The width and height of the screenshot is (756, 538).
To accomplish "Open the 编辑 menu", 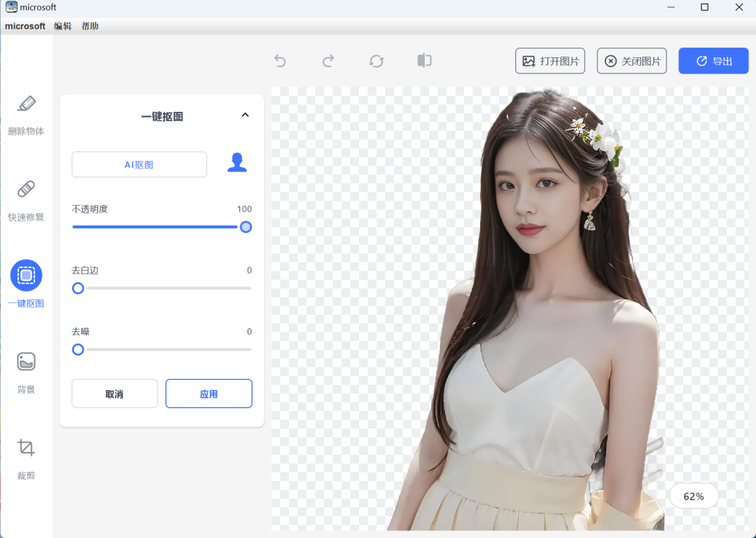I will pos(62,26).
